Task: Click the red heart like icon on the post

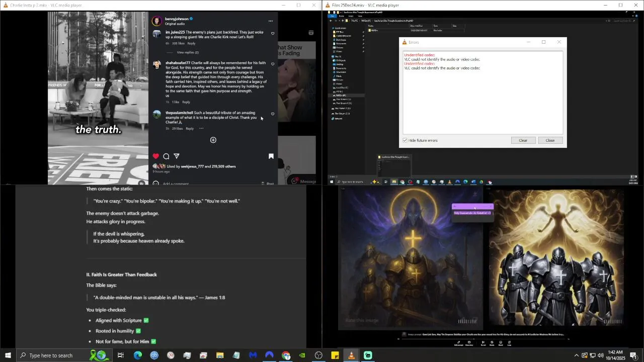Action: click(155, 156)
